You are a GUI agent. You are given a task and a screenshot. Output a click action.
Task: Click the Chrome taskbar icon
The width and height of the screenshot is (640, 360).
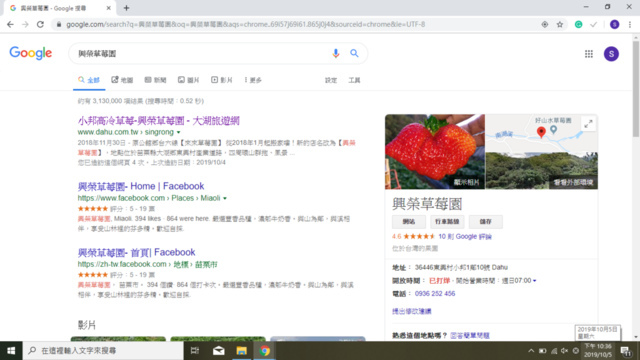264,351
